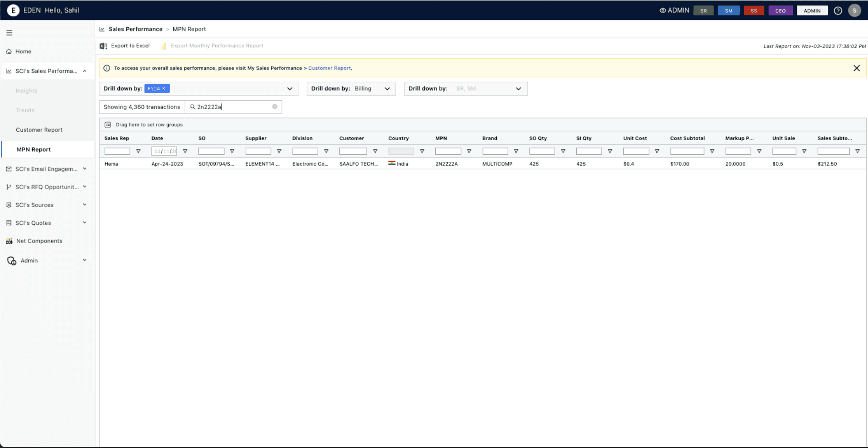Open the user avatar S icon
Image resolution: width=868 pixels, height=448 pixels.
coord(854,11)
